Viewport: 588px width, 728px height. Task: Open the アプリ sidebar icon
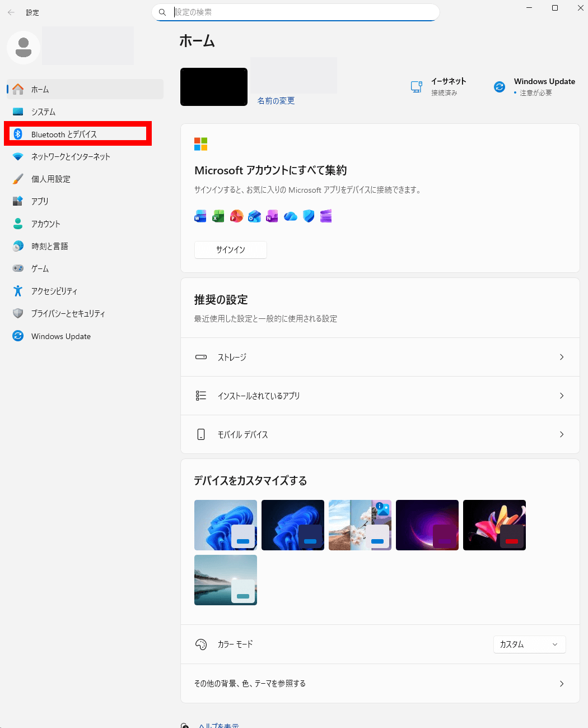coord(18,201)
